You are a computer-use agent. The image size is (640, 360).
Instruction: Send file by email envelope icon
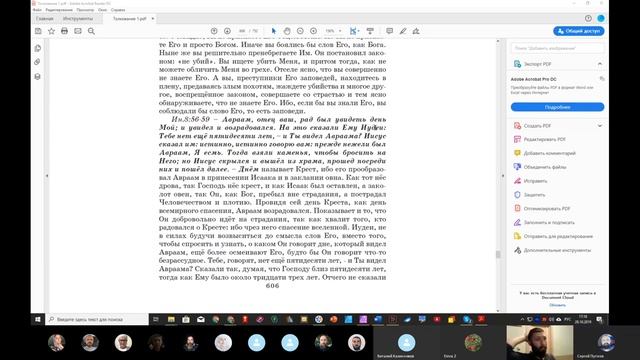point(78,31)
